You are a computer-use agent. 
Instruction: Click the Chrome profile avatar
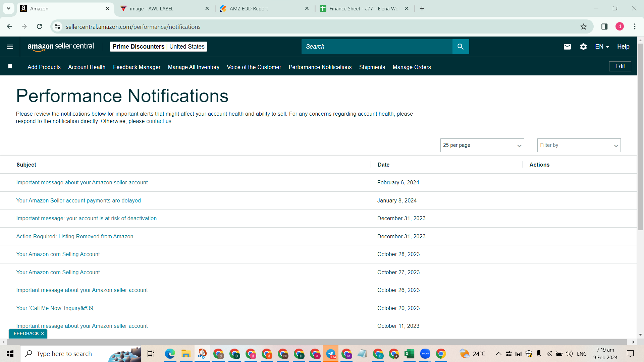click(x=620, y=27)
